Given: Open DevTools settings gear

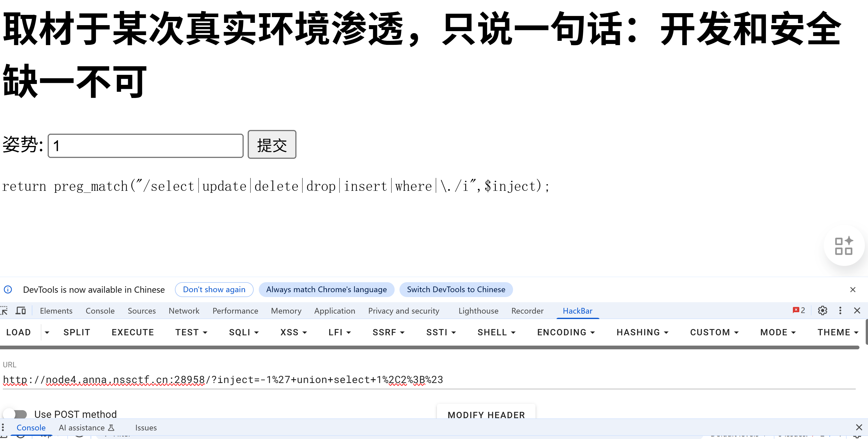Looking at the screenshot, I should point(822,310).
